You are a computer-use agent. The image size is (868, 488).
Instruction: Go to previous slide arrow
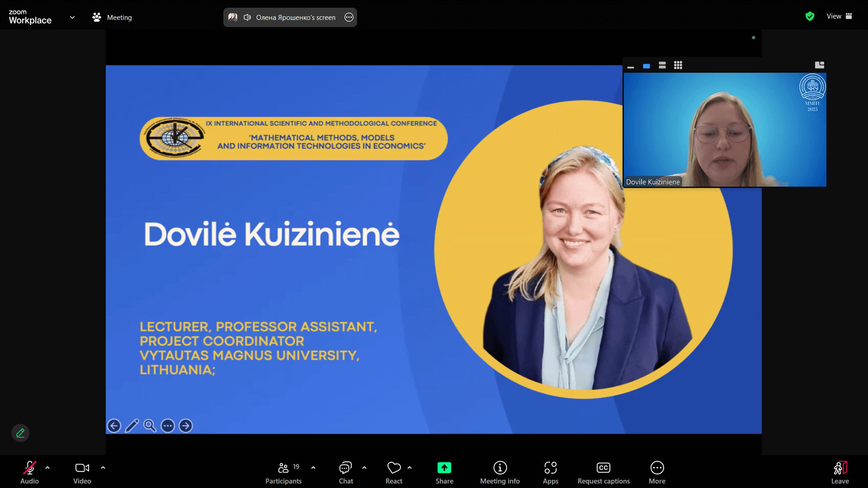click(114, 426)
